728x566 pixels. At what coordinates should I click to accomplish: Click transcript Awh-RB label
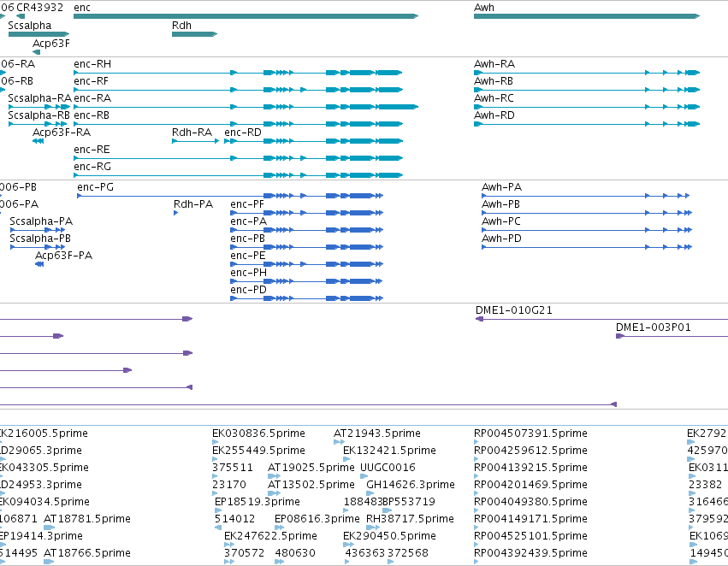tap(494, 81)
